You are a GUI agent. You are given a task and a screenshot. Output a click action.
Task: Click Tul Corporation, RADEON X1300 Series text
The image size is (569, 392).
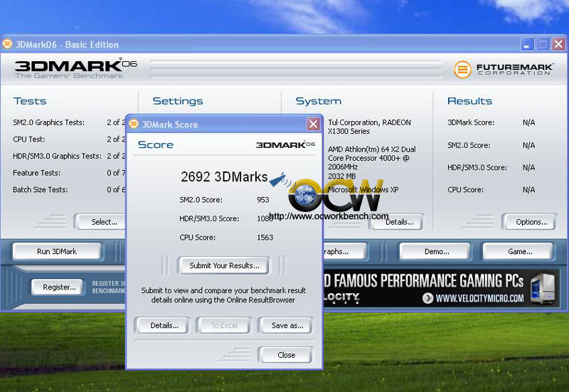click(x=369, y=127)
